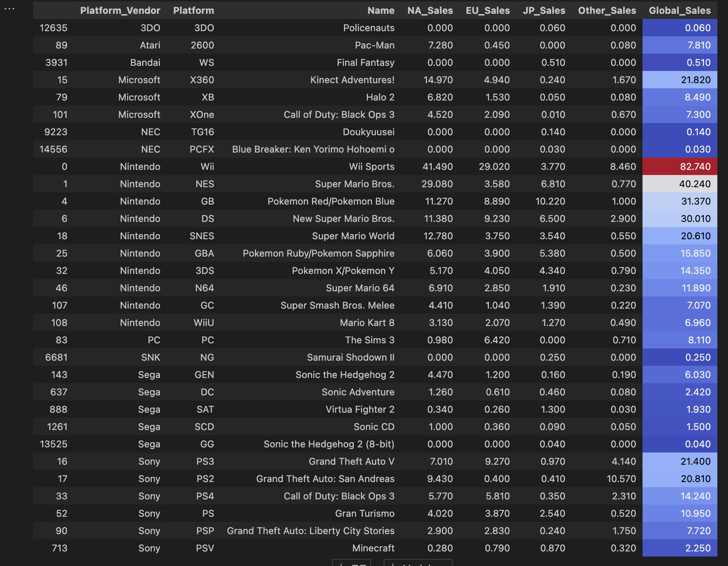Click the 40.240 Global_Sales cell
The image size is (728, 566).
click(x=680, y=184)
